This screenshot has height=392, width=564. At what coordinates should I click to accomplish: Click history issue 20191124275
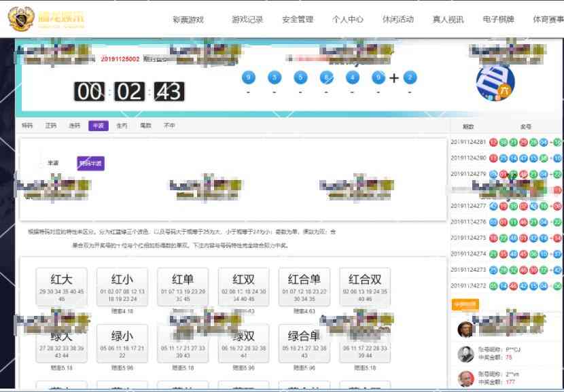point(468,238)
